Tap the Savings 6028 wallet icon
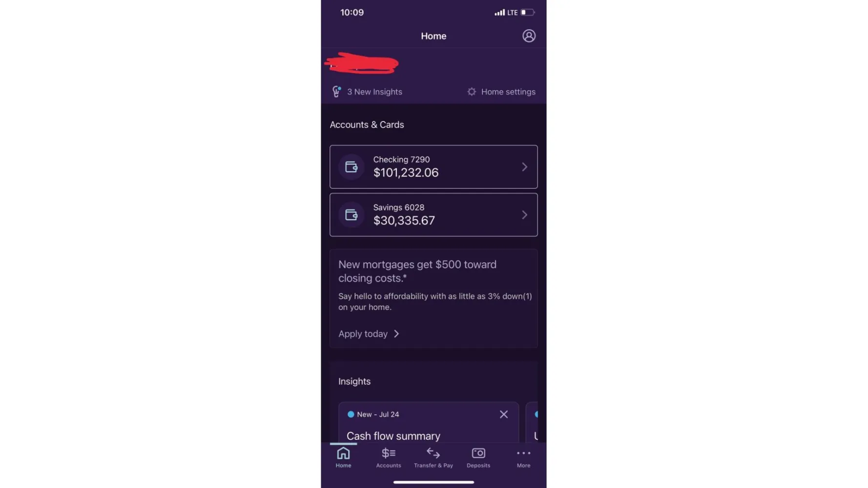This screenshot has height=488, width=868. [351, 215]
